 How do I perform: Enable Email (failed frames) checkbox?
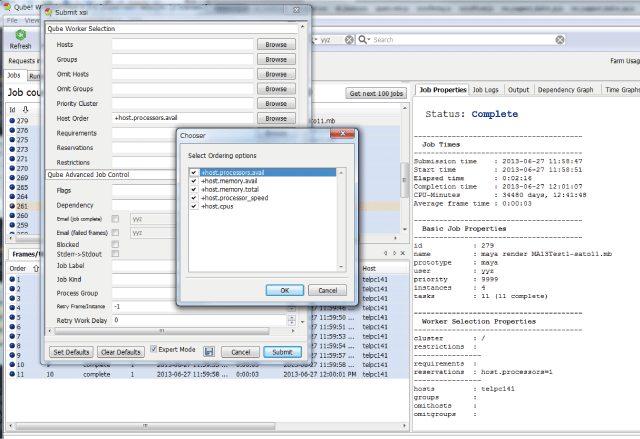[x=116, y=233]
